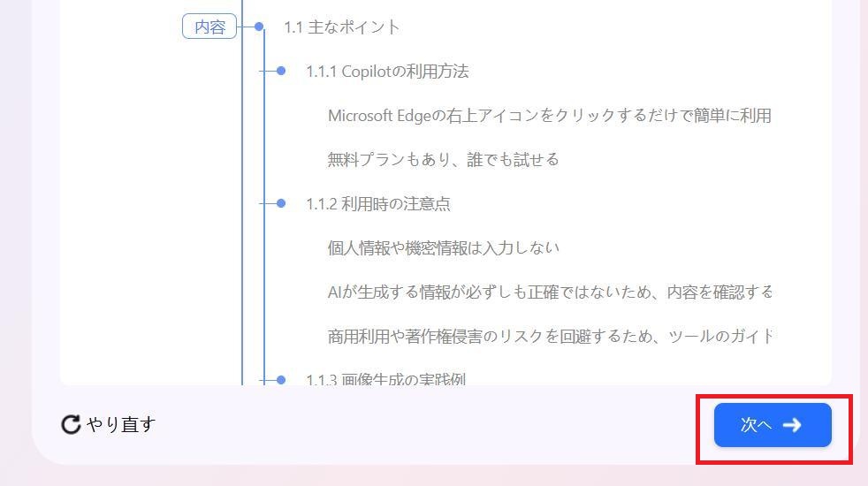The width and height of the screenshot is (868, 486).
Task: Click the bullet node for 1.1.1 Copilotの利用方法
Action: [281, 71]
